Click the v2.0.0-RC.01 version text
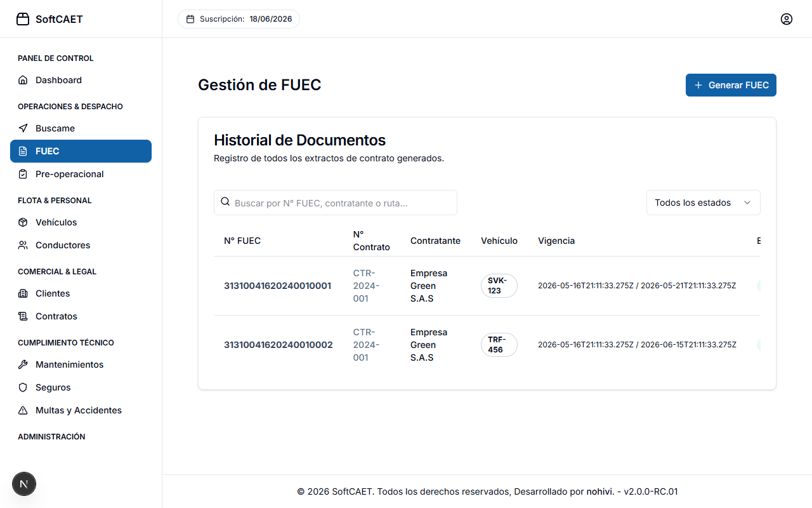This screenshot has width=812, height=508. tap(651, 491)
